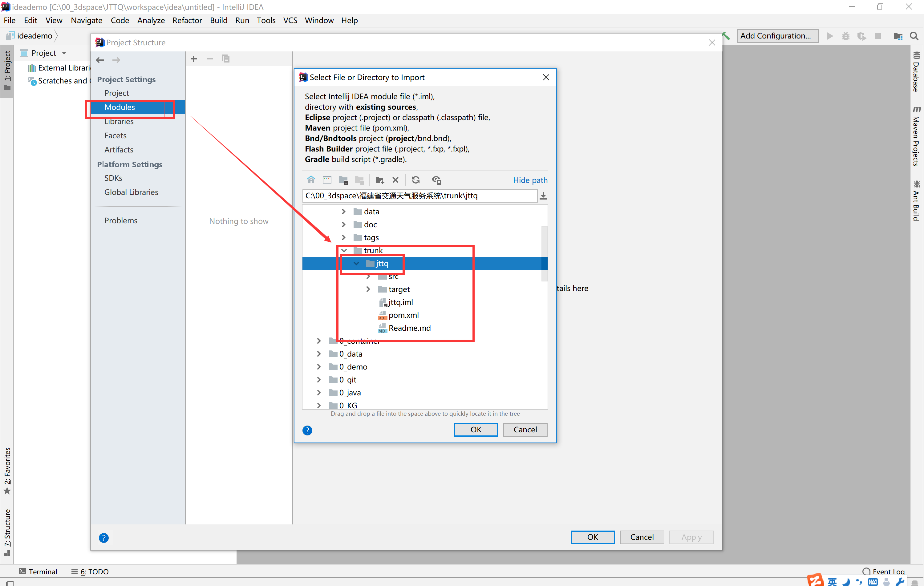Image resolution: width=924 pixels, height=586 pixels.
Task: Open Search Everywhere magnifier icon
Action: (x=914, y=36)
